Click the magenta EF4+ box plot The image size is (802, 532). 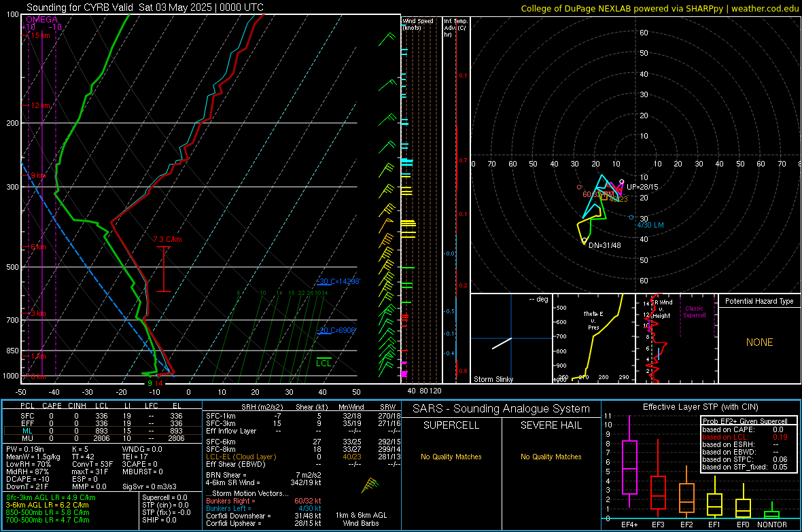point(629,461)
